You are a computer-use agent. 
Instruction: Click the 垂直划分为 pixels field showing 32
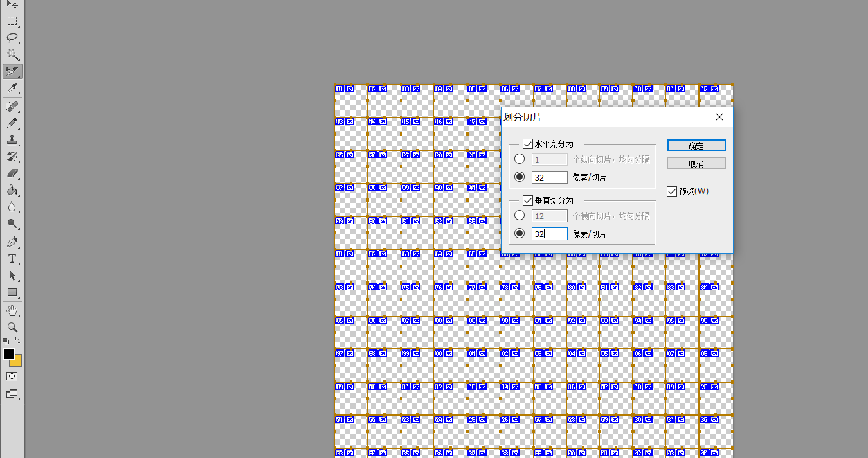coord(550,234)
